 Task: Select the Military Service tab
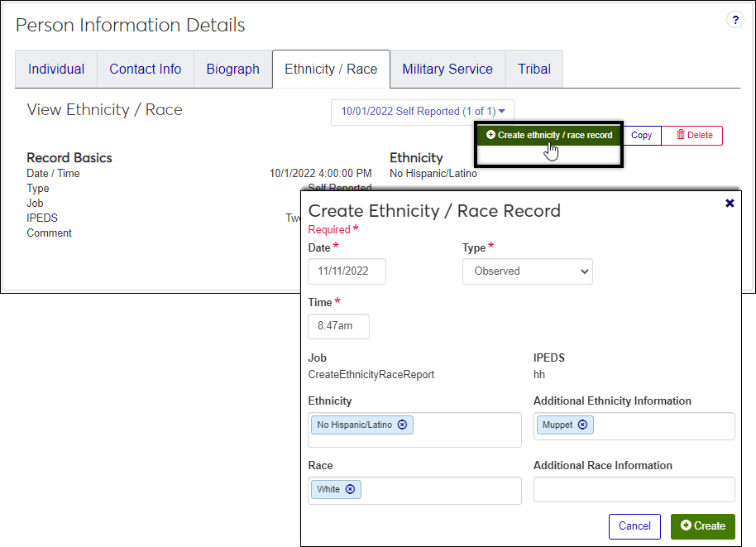tap(447, 69)
